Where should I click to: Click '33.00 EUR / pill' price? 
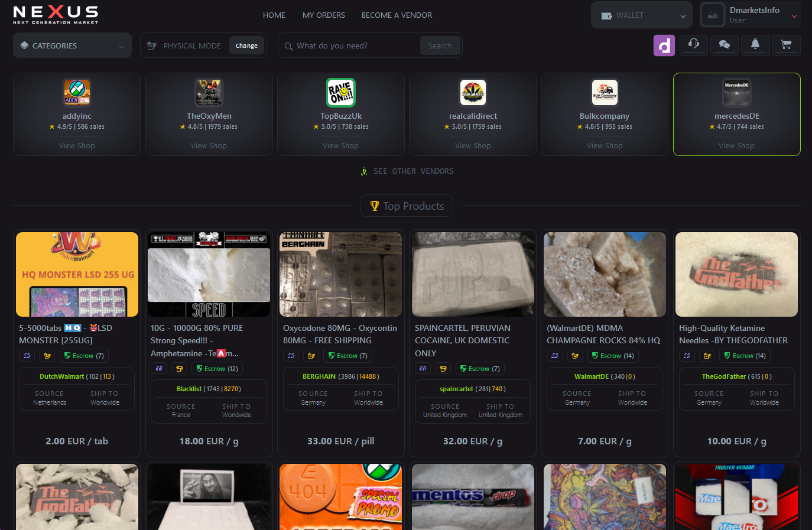point(340,441)
